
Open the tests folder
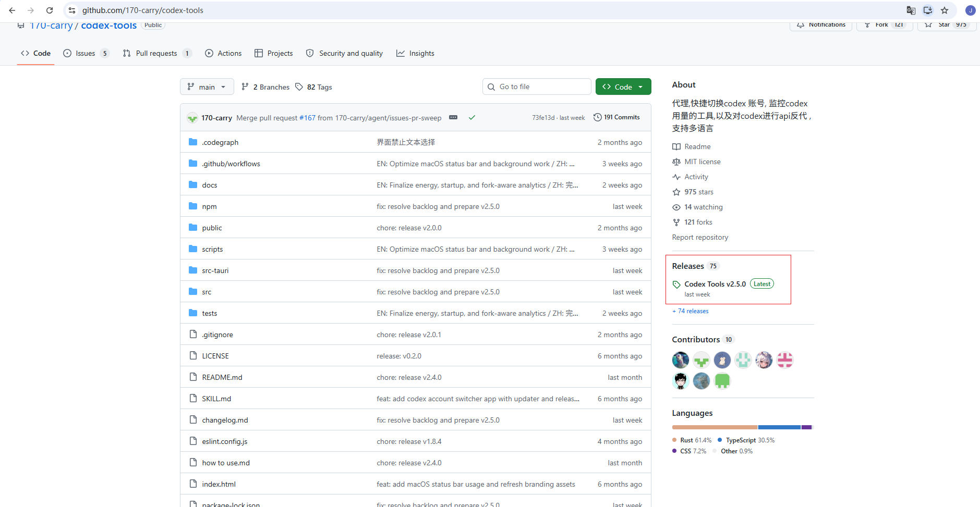pyautogui.click(x=210, y=313)
